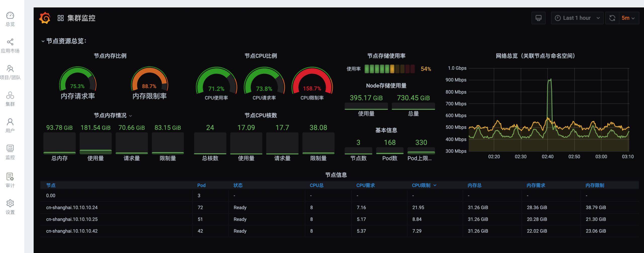Viewport: 644px width, 253px height.
Task: Open the 节点CPU核数 panel title menu
Action: coord(261,115)
